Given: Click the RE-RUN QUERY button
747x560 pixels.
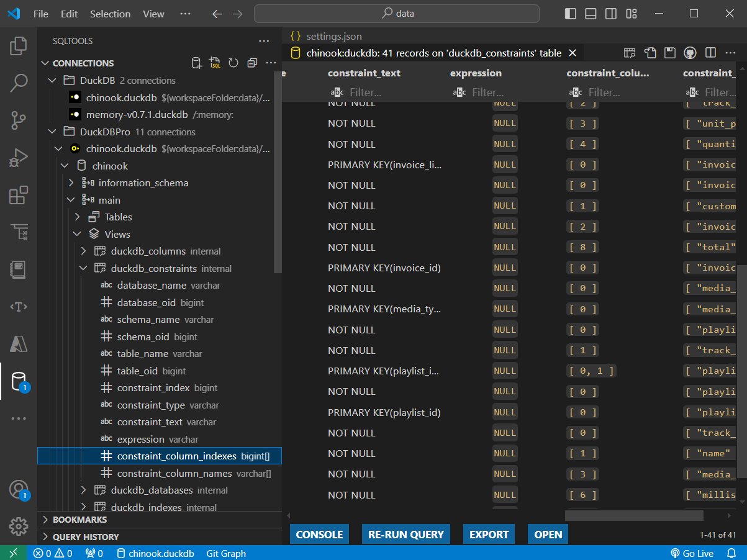Looking at the screenshot, I should tap(406, 535).
